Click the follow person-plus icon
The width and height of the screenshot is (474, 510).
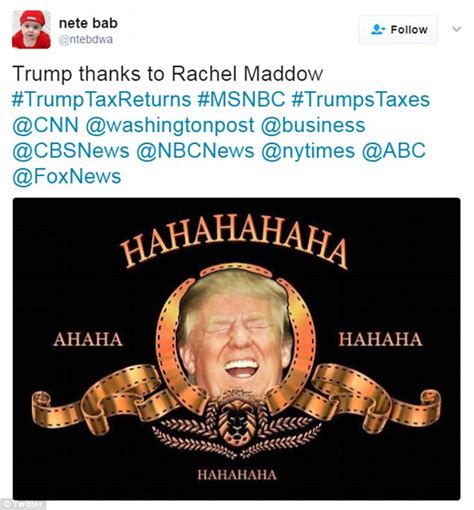[x=378, y=30]
